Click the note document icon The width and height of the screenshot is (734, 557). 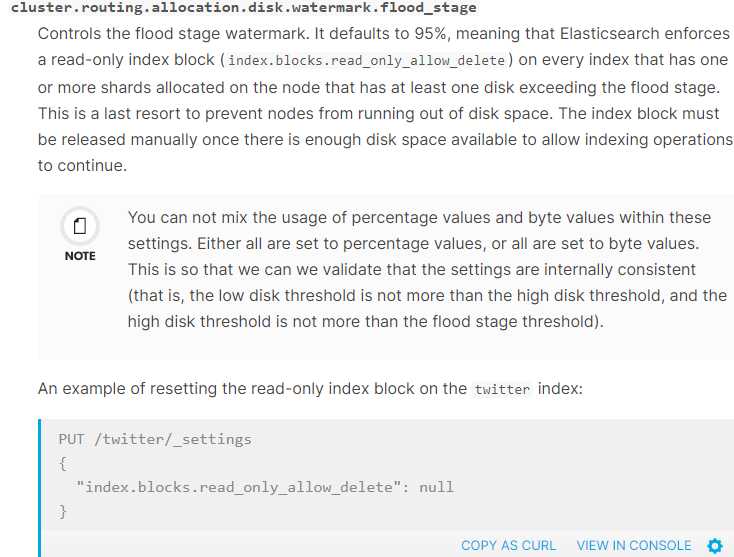pos(80,228)
